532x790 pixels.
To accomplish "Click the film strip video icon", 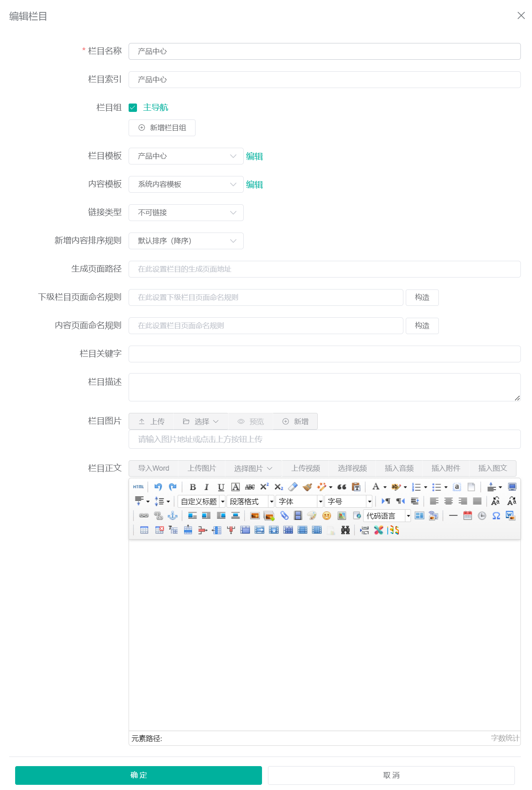I will click(298, 516).
